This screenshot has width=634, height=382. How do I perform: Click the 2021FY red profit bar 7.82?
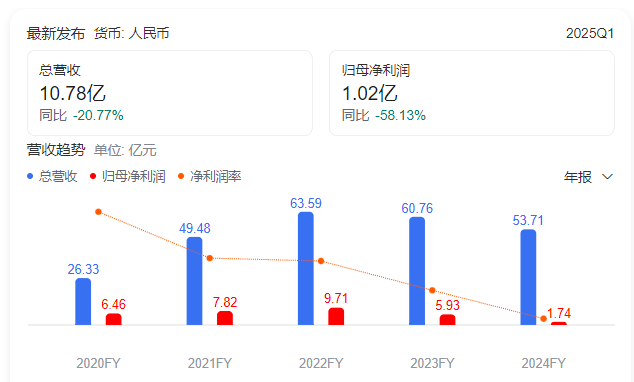click(x=225, y=318)
